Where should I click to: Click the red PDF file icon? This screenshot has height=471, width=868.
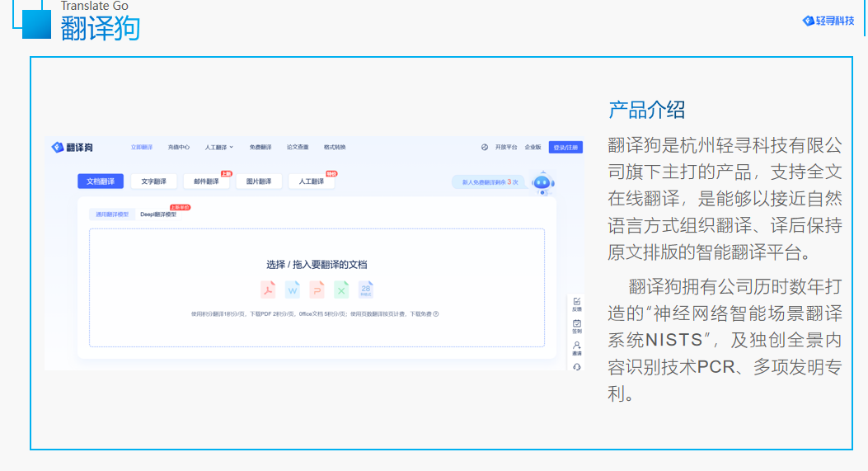pos(268,290)
